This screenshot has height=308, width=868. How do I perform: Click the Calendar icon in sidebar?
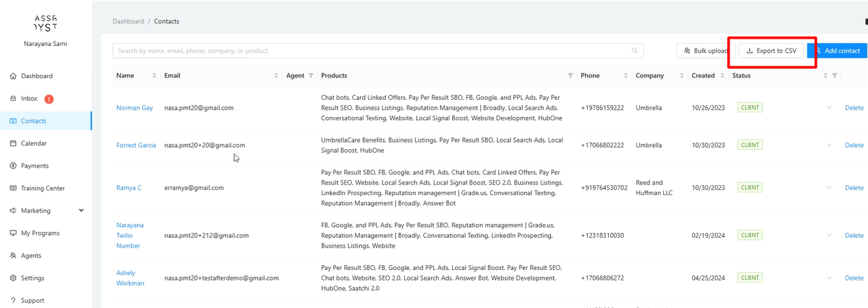point(14,143)
